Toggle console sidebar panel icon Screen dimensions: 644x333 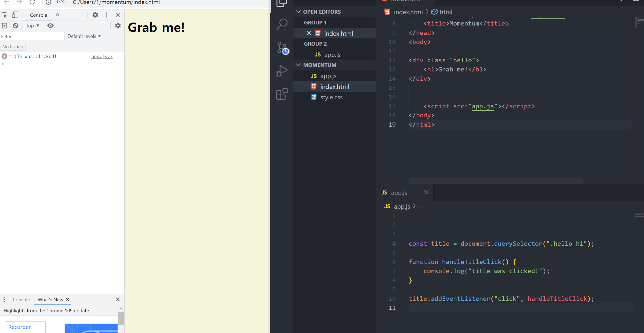pos(4,26)
